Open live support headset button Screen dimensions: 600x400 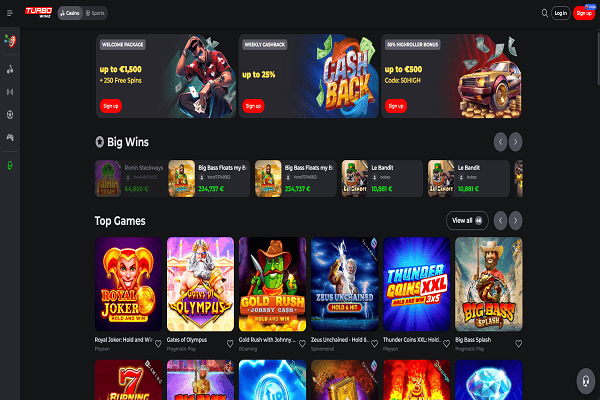tap(586, 381)
